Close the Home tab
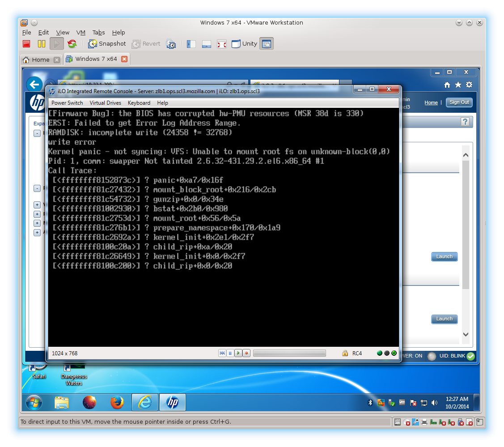Image resolution: width=504 pixels, height=447 pixels. [56, 60]
